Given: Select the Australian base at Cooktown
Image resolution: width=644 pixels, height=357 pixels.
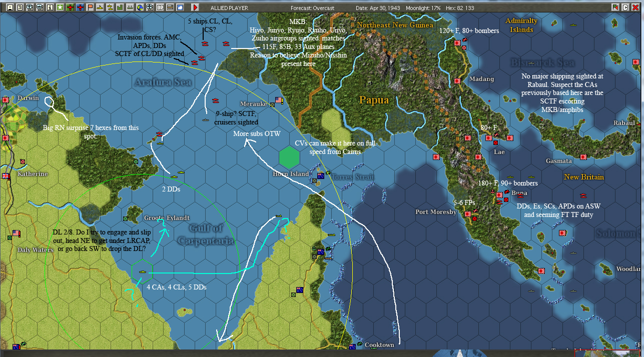Looking at the screenshot, I should 352,346.
